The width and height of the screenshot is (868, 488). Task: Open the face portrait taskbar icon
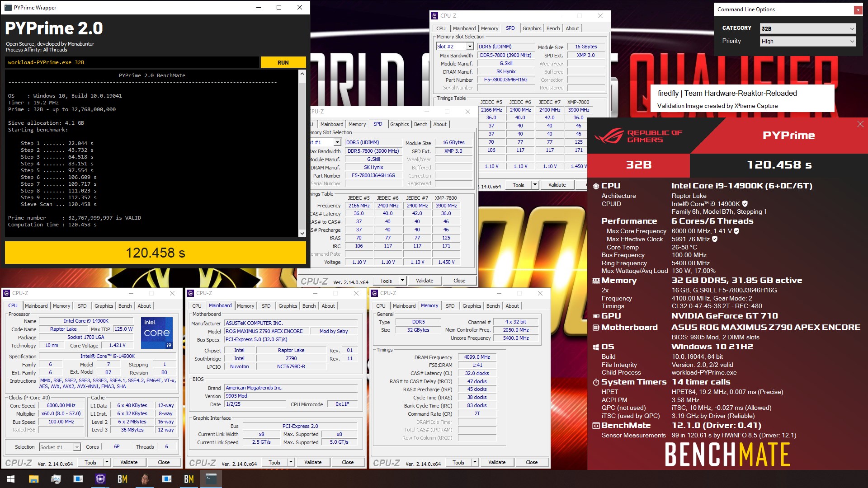[145, 479]
